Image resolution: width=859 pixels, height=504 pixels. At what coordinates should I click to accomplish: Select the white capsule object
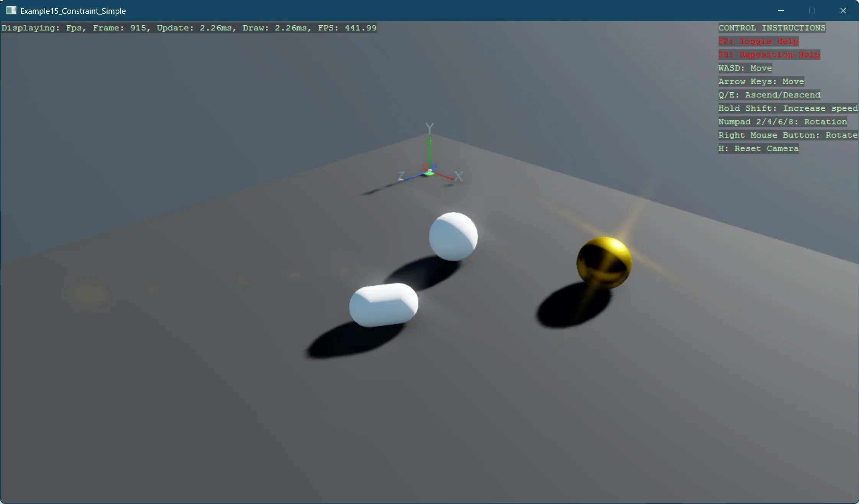383,305
